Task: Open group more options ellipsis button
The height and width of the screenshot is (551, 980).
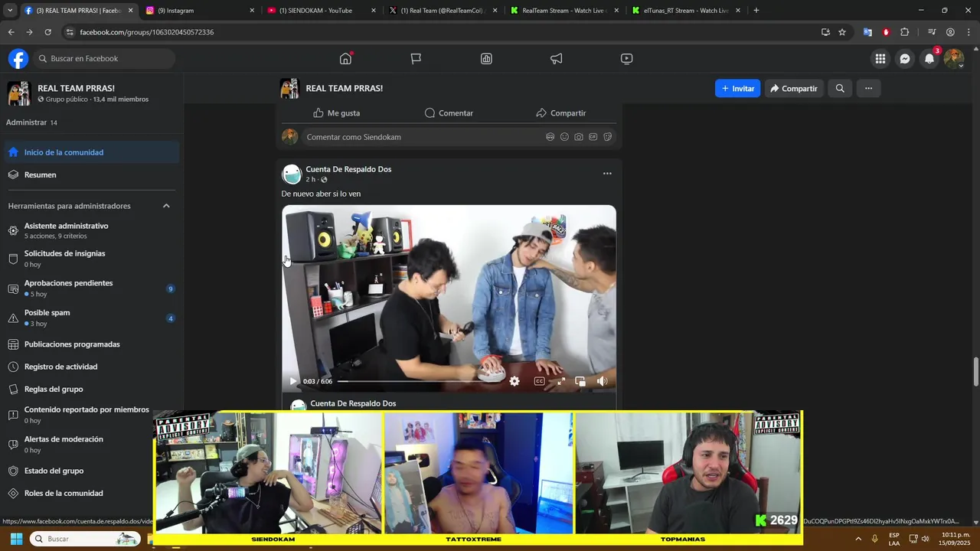Action: click(x=868, y=89)
